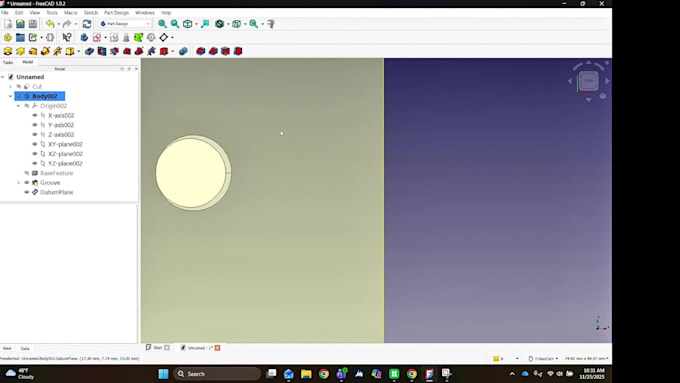The height and width of the screenshot is (383, 680).
Task: Show the hidden BaseFeature item
Action: pos(27,173)
